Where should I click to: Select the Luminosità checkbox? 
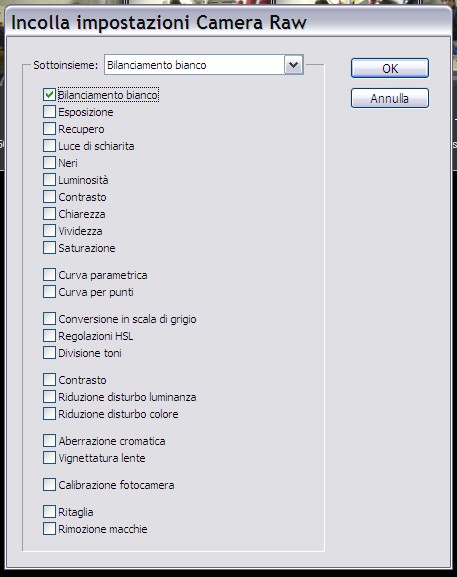49,180
